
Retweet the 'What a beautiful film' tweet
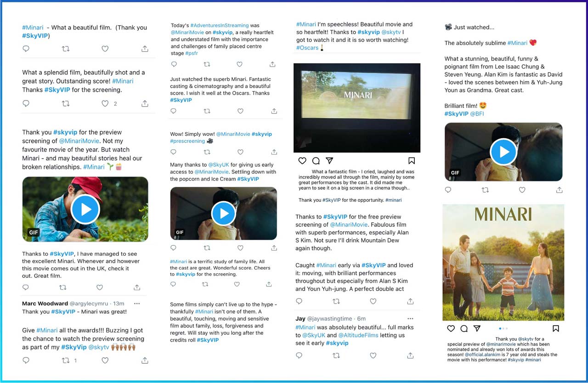coord(65,49)
